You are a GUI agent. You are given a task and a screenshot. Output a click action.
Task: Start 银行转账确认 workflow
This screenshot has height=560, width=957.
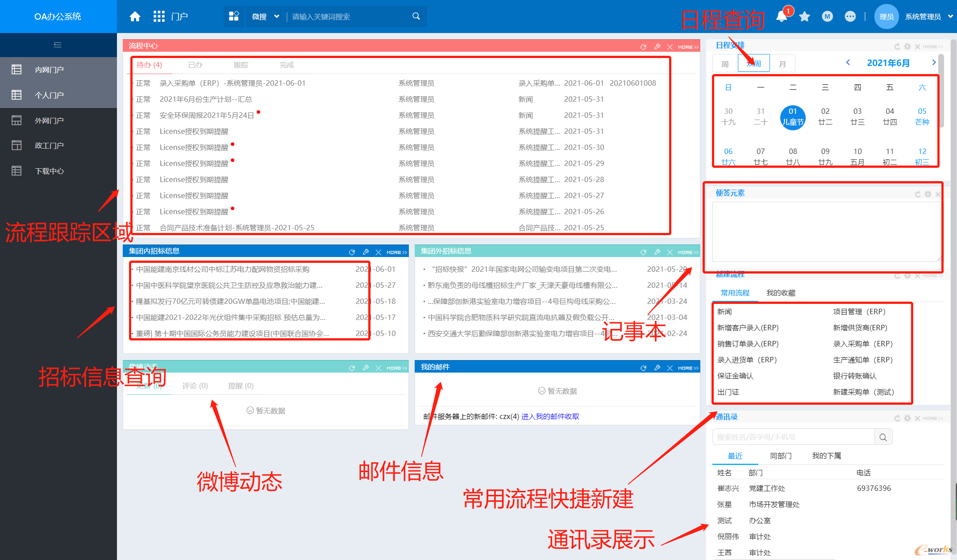click(855, 376)
